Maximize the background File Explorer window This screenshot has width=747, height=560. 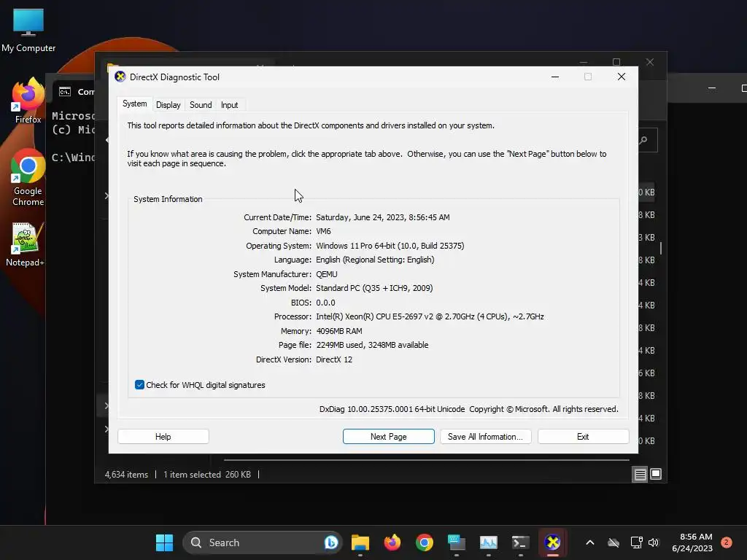pyautogui.click(x=616, y=62)
